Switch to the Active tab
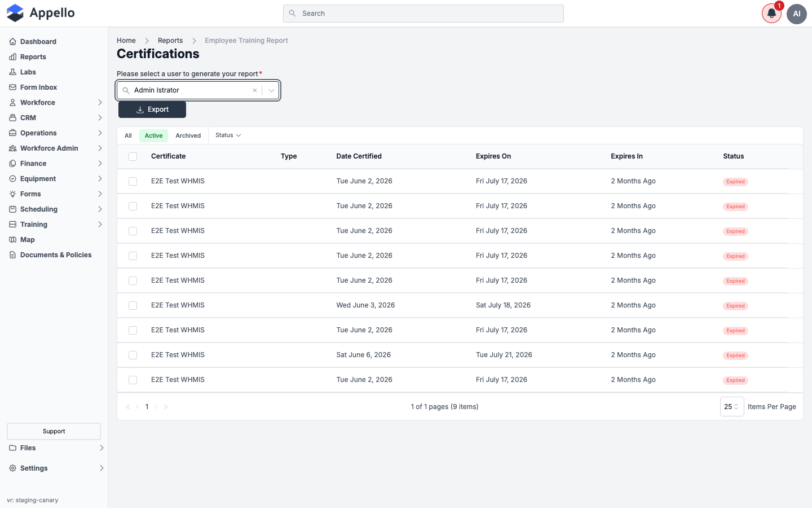Image resolution: width=812 pixels, height=518 pixels. (x=153, y=136)
